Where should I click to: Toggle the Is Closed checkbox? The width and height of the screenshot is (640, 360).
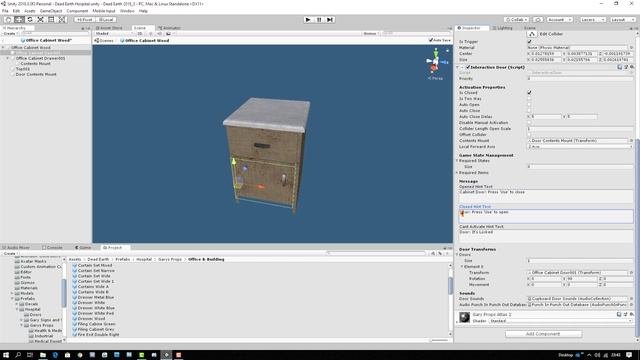pyautogui.click(x=529, y=93)
